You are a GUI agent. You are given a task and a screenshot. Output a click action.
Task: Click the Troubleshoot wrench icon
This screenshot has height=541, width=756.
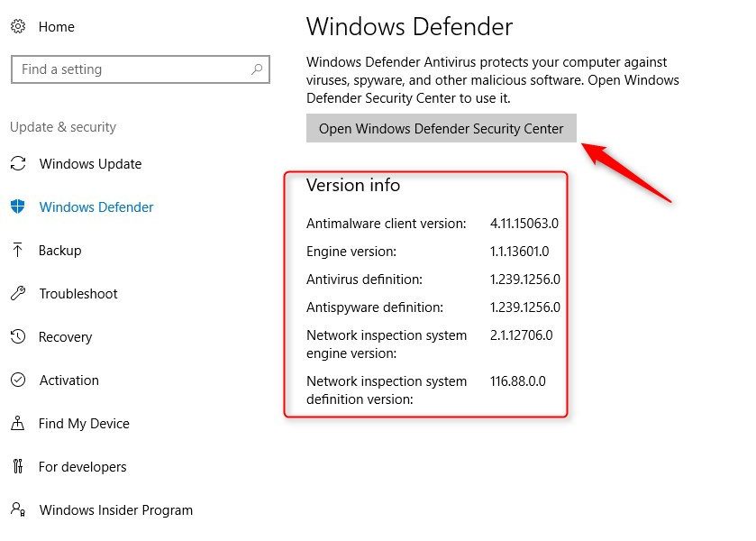(17, 294)
